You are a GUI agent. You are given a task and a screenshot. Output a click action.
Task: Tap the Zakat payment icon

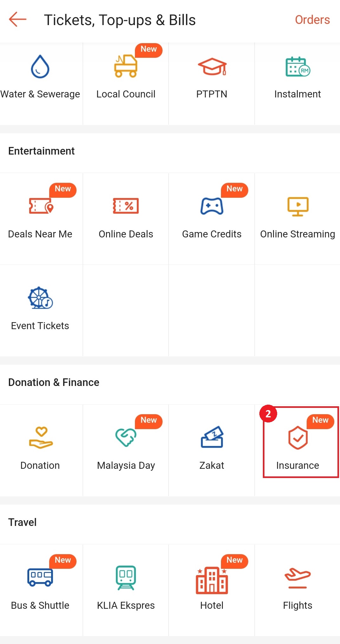point(212,438)
